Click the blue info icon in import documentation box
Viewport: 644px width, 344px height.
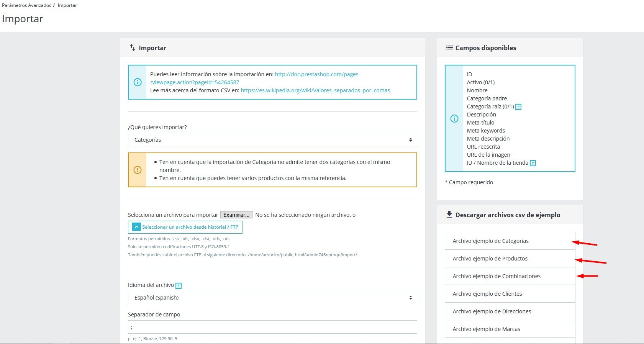[x=138, y=82]
